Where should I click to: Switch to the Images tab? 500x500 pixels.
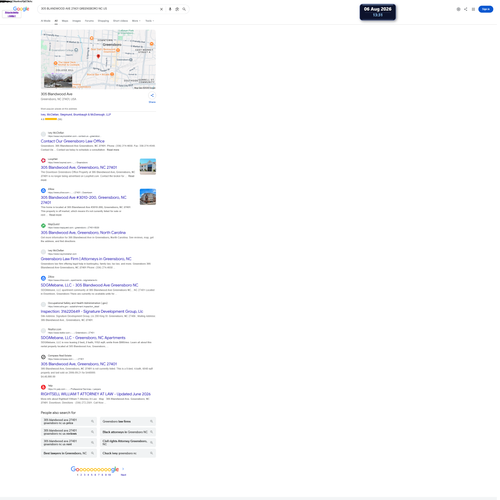coord(77,21)
